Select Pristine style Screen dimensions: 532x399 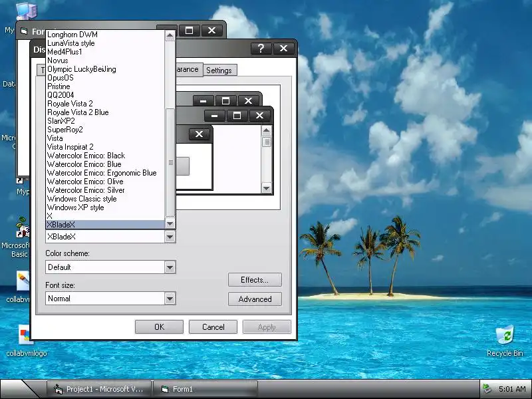coord(105,86)
